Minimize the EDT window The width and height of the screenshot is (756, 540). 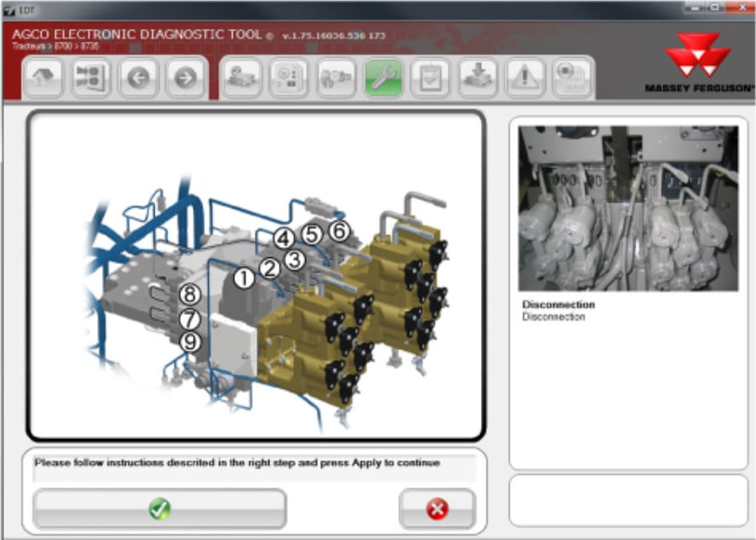(695, 8)
